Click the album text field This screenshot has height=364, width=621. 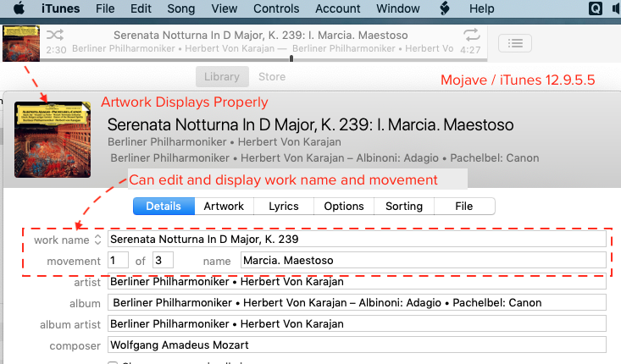coord(357,303)
